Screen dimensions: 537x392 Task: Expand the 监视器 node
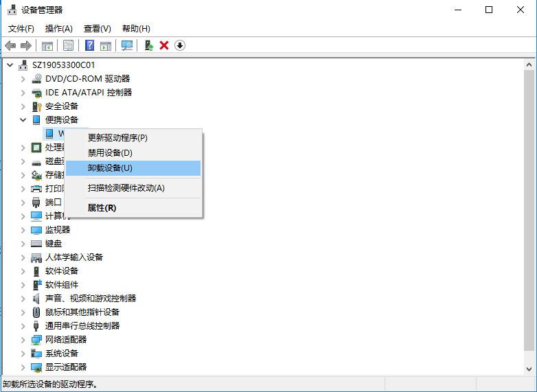(x=23, y=230)
